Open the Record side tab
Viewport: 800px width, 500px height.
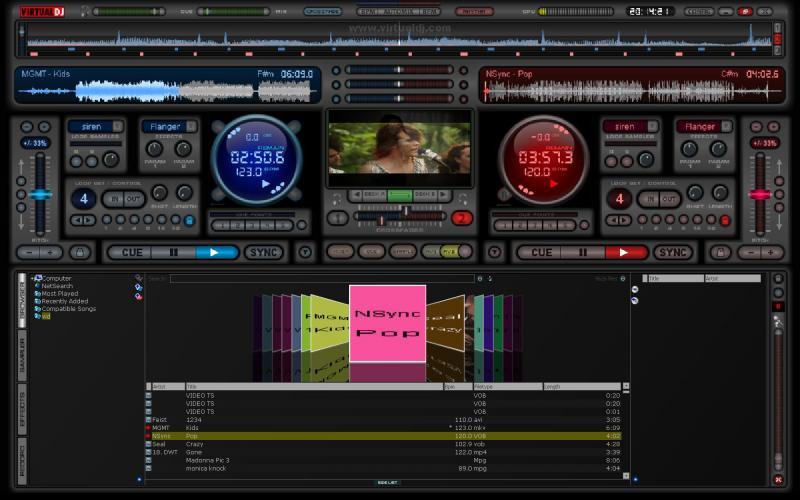[22, 459]
